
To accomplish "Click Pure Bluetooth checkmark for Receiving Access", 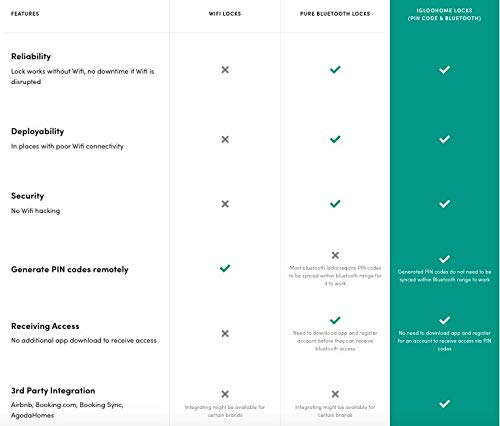I will (335, 320).
